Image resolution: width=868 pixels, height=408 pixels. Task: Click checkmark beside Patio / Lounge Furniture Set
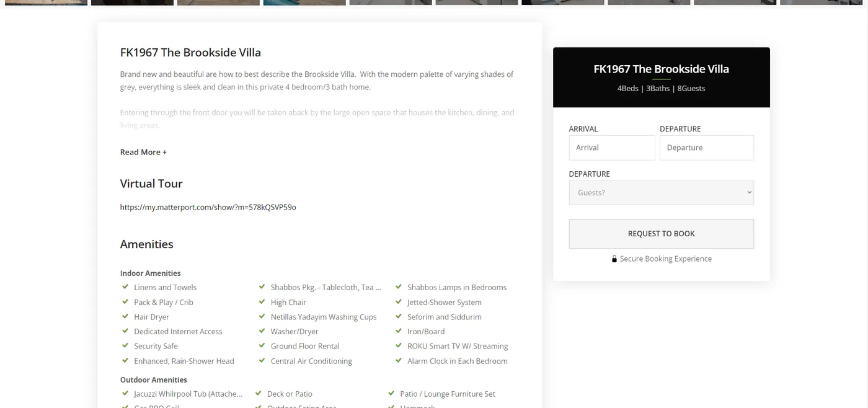tap(391, 393)
